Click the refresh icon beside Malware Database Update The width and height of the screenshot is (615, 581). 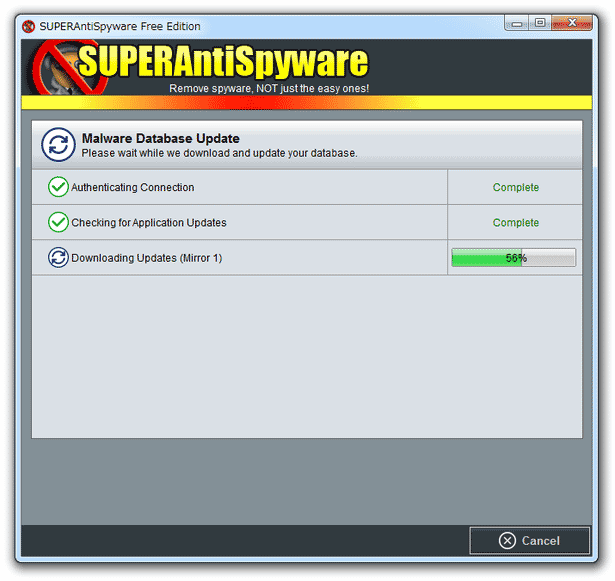pos(58,144)
